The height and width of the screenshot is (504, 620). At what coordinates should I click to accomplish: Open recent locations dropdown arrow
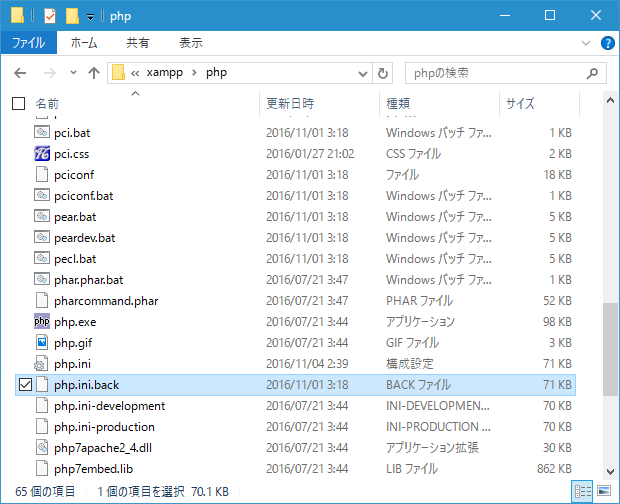pyautogui.click(x=73, y=73)
